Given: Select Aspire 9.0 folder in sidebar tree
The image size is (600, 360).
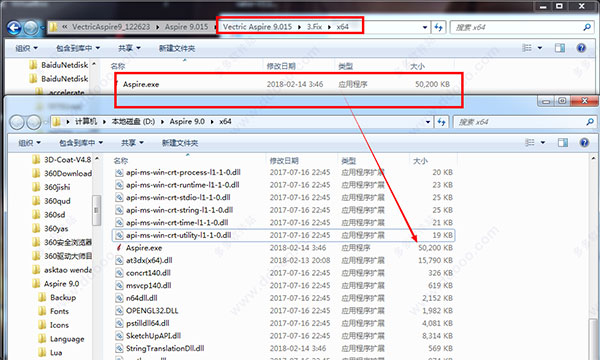Looking at the screenshot, I should pos(56,283).
